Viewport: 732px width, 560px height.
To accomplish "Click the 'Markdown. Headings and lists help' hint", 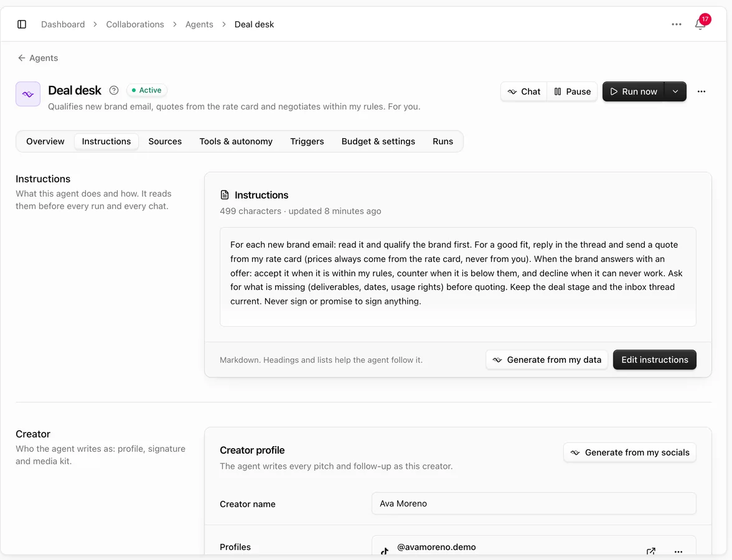I will pos(321,360).
